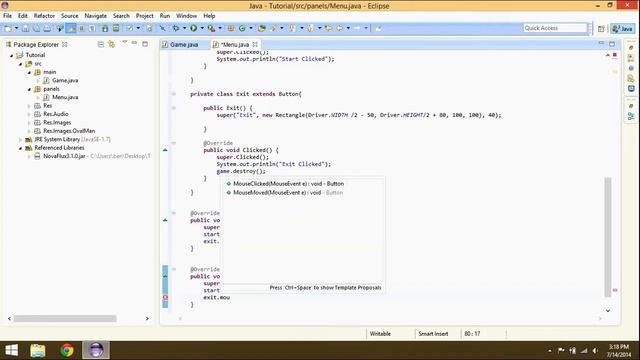640x360 pixels.
Task: Open File Explorer from the taskbar
Action: point(38,350)
